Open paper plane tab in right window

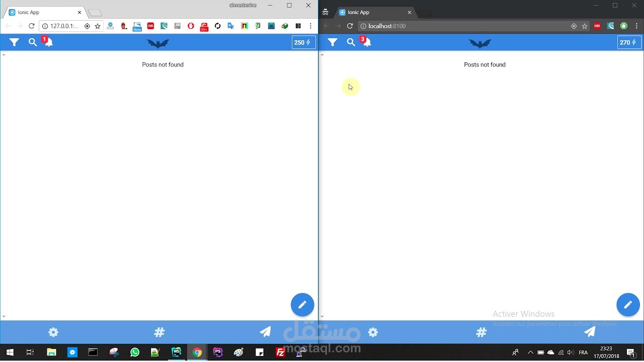(x=590, y=332)
